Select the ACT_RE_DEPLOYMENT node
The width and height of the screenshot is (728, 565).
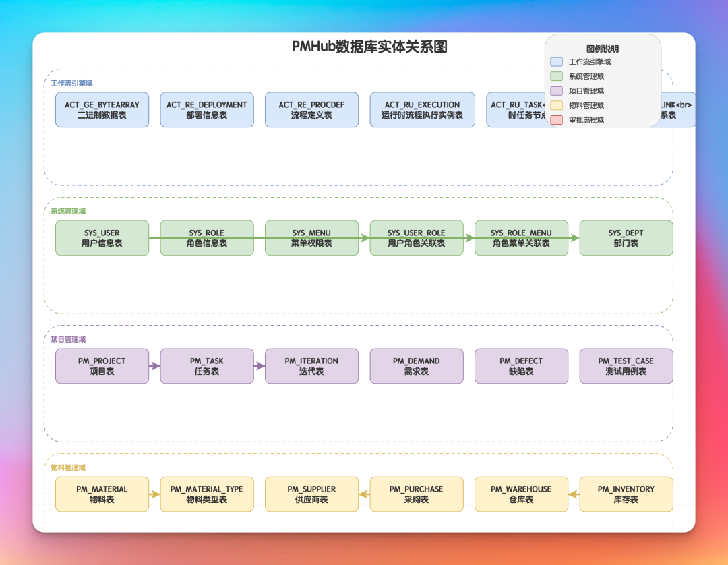pos(207,110)
